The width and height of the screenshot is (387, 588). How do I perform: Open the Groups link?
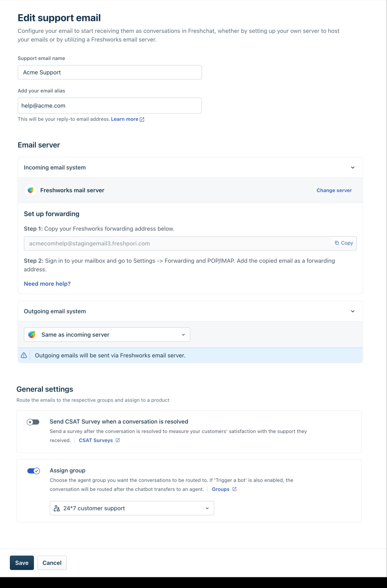point(221,489)
